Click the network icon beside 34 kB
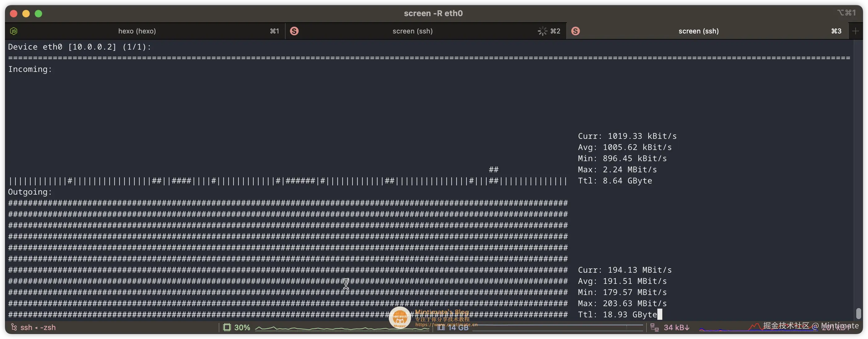 point(654,327)
